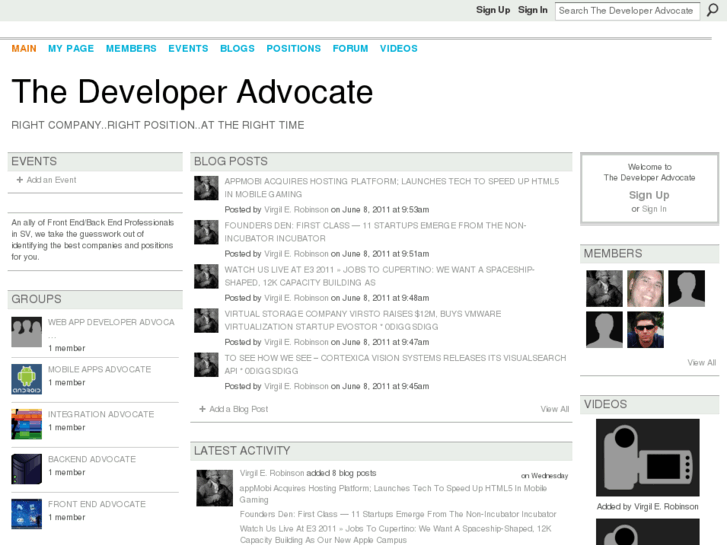
Task: Click View All under Blog Posts
Action: [x=555, y=409]
